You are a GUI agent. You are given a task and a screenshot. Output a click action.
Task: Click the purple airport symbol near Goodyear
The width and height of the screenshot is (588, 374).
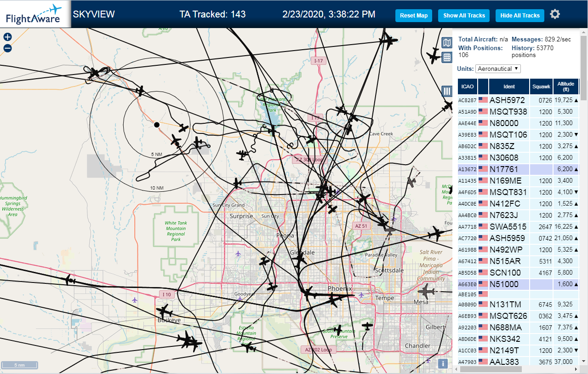(240, 299)
